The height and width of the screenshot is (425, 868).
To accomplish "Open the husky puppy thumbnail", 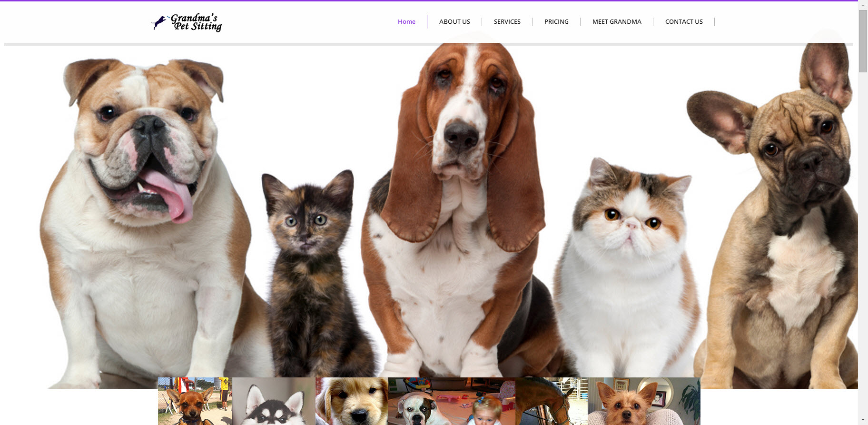I will point(274,401).
